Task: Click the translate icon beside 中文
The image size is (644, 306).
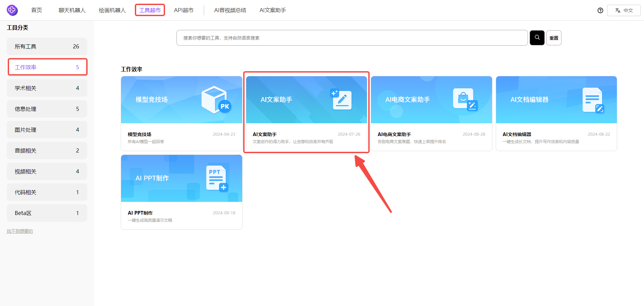Action: (618, 10)
